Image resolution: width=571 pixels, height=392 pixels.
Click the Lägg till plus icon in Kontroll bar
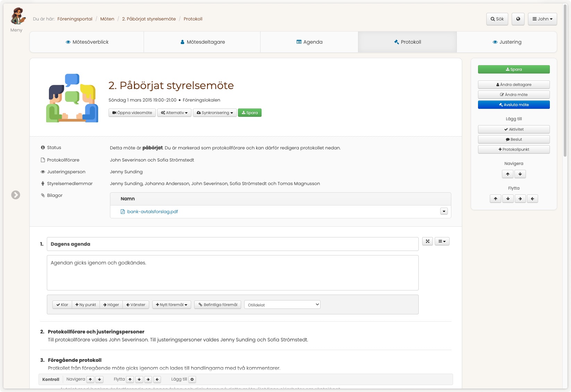point(192,380)
